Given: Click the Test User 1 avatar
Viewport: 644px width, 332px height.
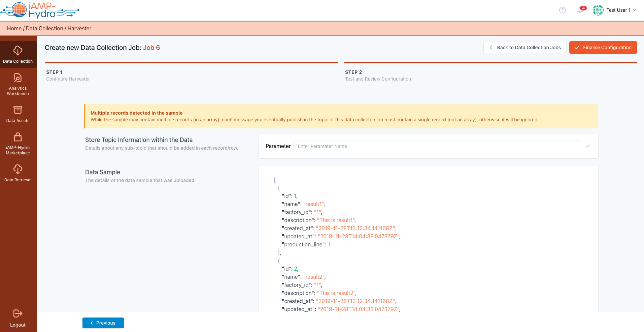Looking at the screenshot, I should point(598,10).
